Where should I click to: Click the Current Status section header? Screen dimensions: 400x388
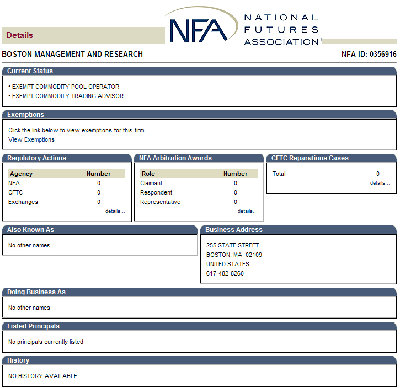tap(199, 71)
